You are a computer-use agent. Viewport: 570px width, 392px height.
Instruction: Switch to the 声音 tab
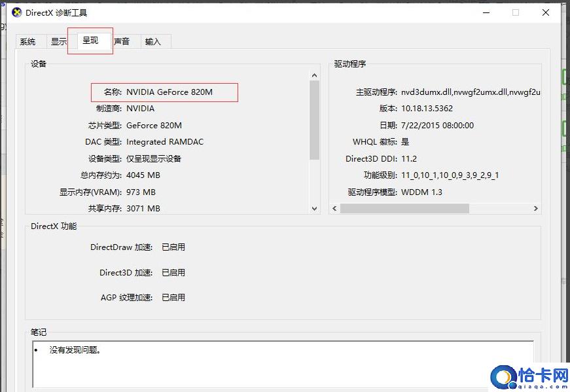[122, 41]
